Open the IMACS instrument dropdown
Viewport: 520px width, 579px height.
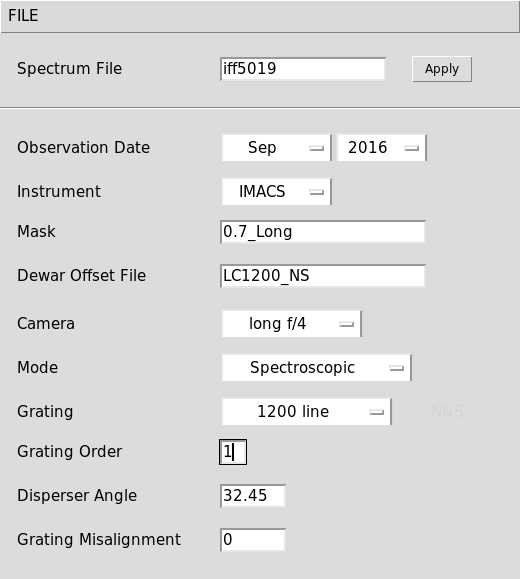(276, 192)
